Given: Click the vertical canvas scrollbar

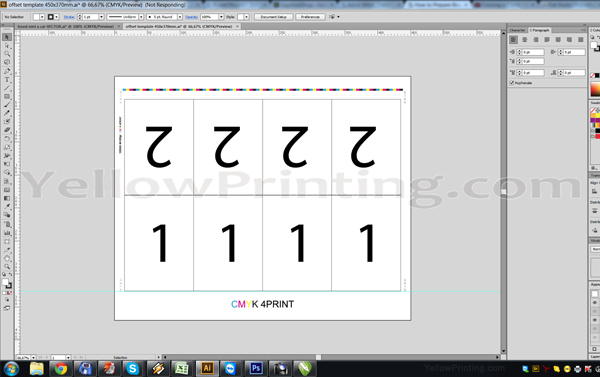Looking at the screenshot, I should (x=504, y=191).
